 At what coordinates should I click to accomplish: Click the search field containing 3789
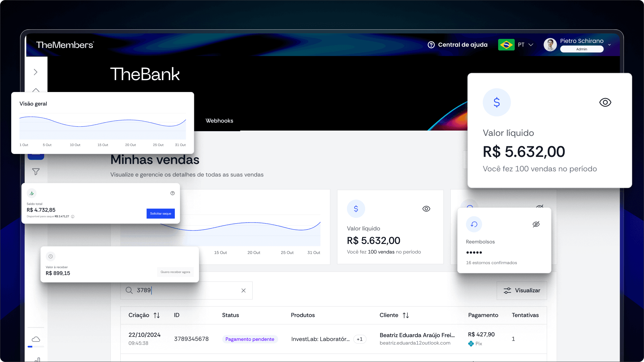click(186, 290)
